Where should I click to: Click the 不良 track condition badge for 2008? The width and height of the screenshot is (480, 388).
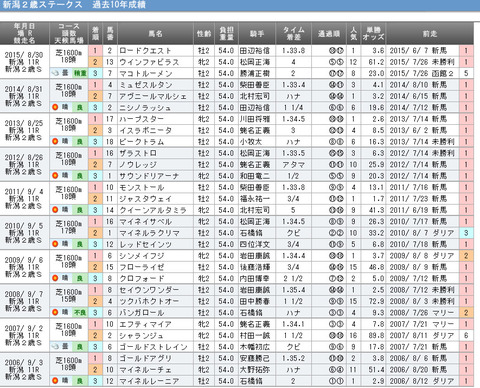tap(80, 313)
